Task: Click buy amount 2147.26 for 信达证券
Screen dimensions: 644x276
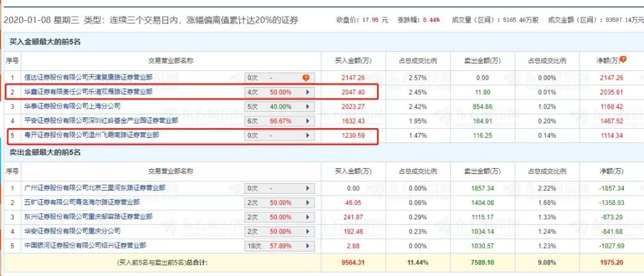Action: coord(353,77)
